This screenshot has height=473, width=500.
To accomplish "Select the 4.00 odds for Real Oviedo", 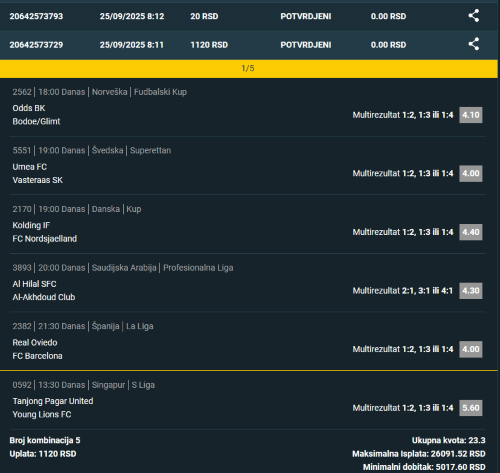I will [471, 349].
